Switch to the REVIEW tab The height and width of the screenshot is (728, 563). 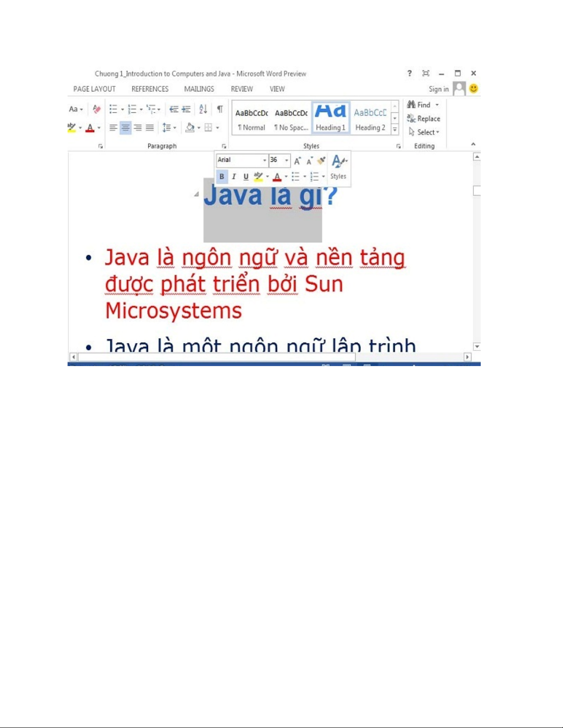click(242, 89)
